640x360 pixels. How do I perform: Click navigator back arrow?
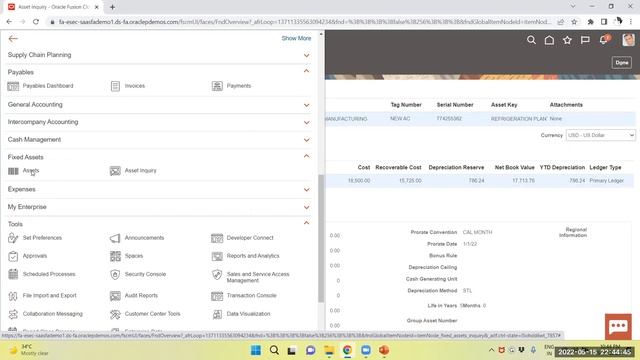[13, 39]
